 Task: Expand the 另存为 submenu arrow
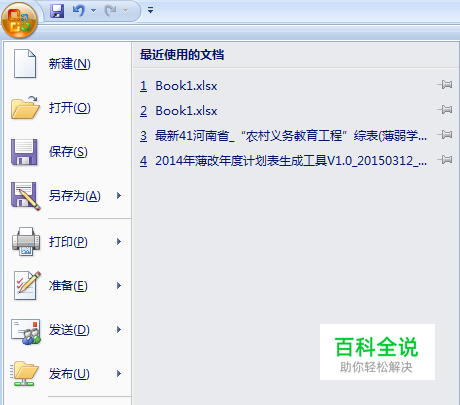[x=119, y=196]
